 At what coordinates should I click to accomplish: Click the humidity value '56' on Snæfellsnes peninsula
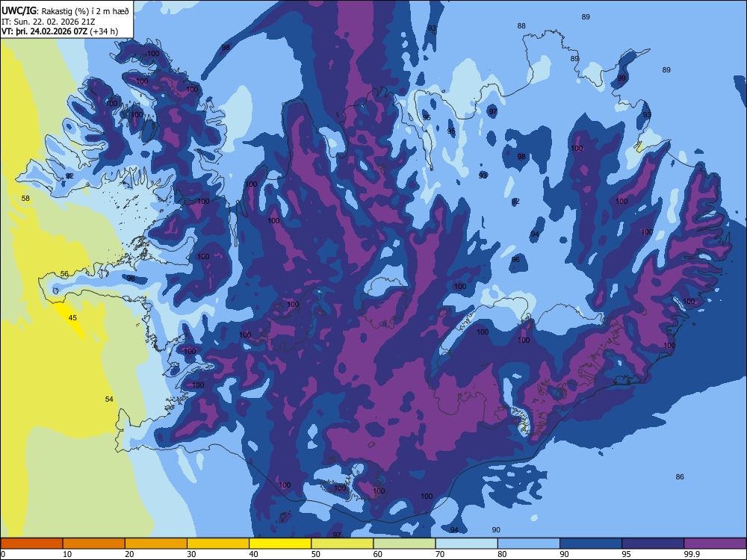pyautogui.click(x=64, y=274)
